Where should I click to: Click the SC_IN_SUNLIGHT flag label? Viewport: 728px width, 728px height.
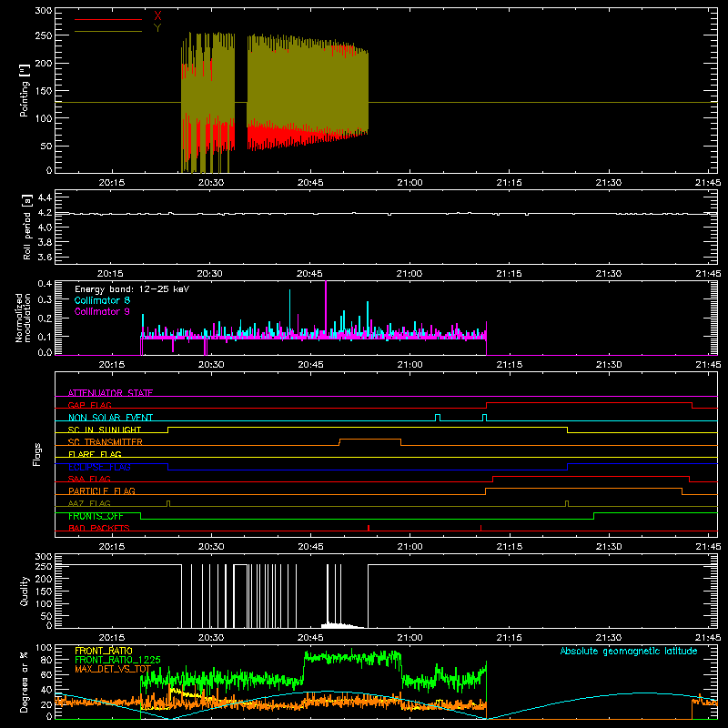(x=105, y=430)
